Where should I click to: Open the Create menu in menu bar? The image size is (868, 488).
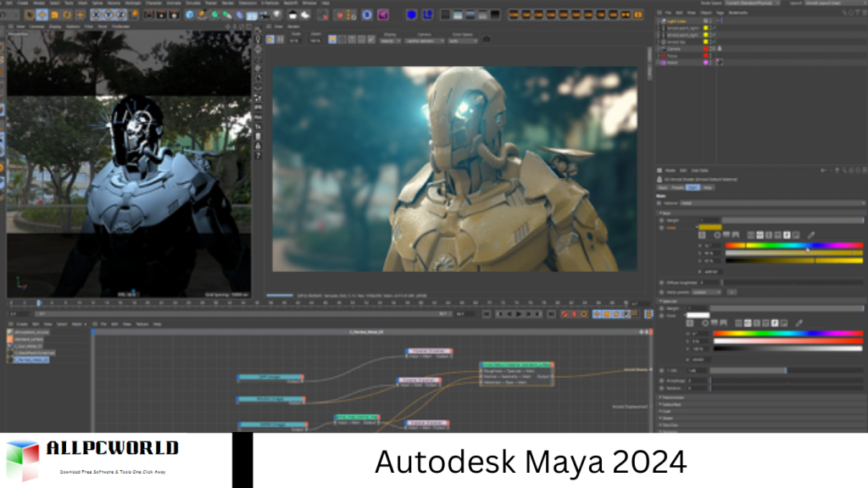pyautogui.click(x=22, y=3)
